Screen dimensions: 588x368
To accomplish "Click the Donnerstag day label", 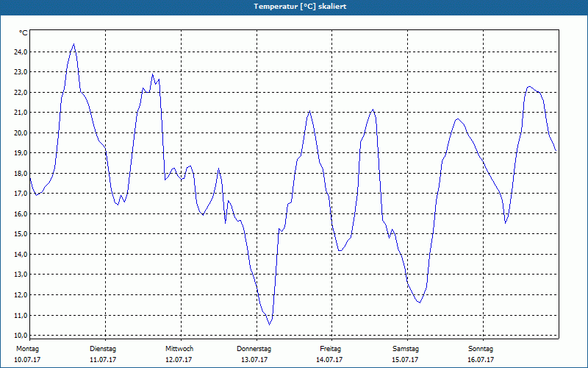I will click(x=254, y=349).
